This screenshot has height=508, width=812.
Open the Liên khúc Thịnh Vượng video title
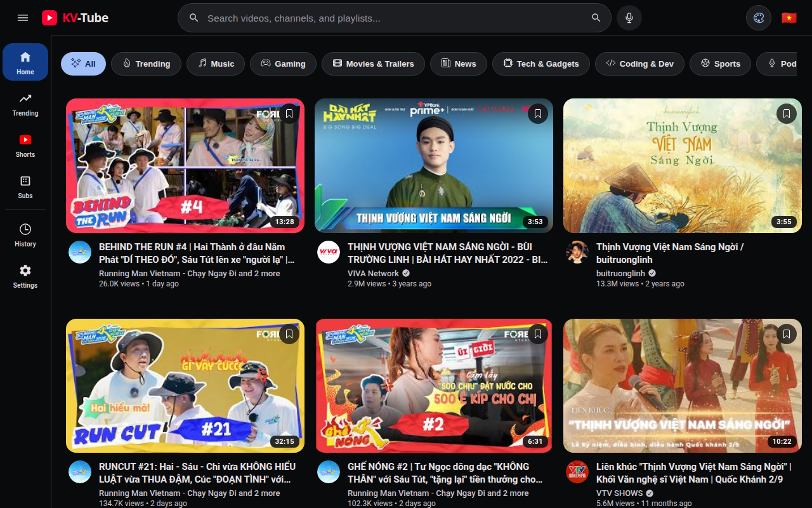pos(694,472)
